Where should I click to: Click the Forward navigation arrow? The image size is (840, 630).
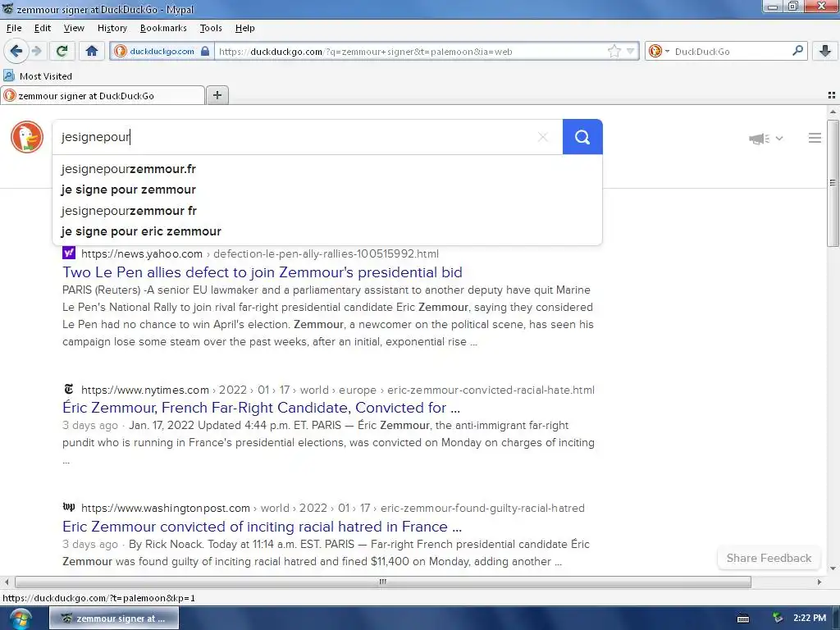tap(37, 51)
